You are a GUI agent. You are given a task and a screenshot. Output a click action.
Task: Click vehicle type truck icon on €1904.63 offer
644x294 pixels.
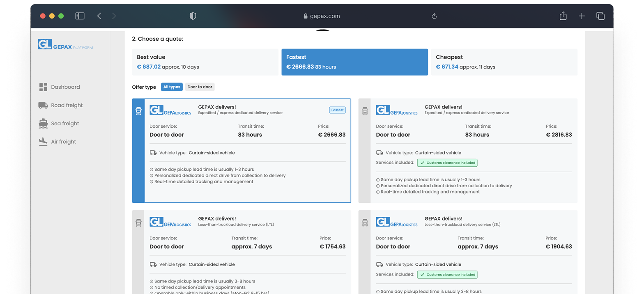tap(379, 264)
